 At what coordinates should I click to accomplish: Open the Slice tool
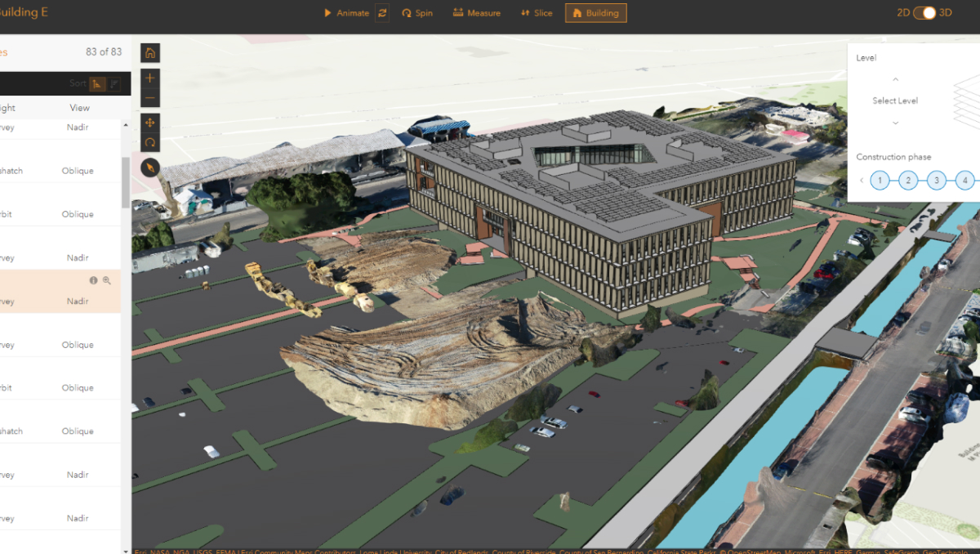[x=537, y=13]
